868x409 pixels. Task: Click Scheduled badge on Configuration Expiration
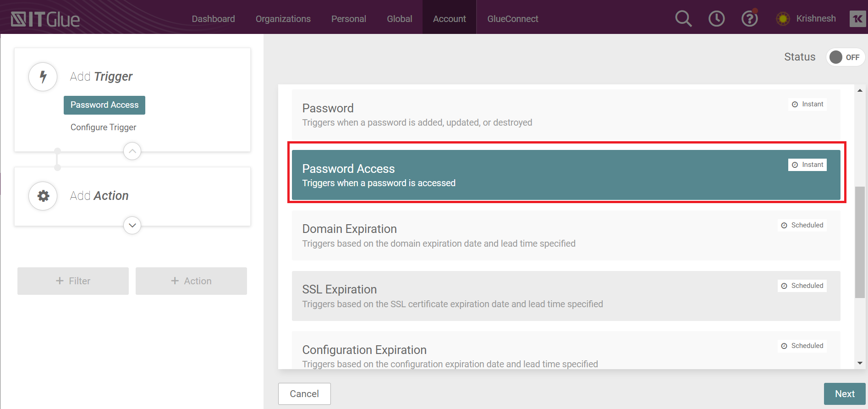pos(802,346)
